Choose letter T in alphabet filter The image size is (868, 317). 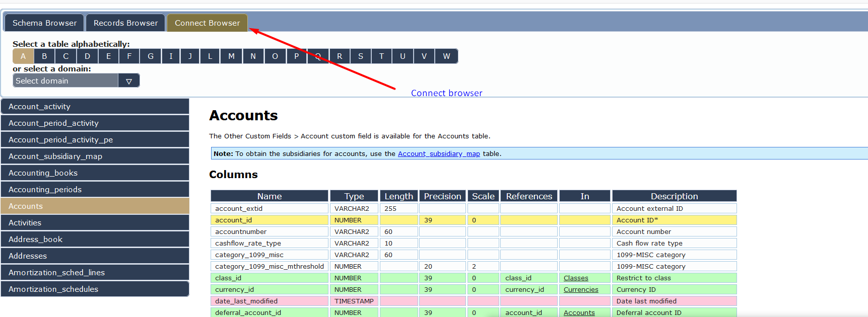[382, 56]
